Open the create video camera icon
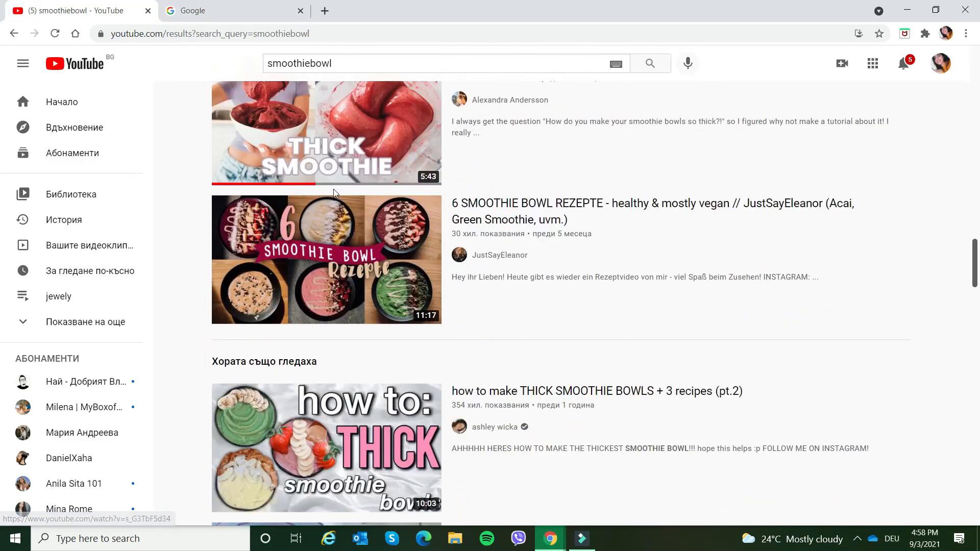The width and height of the screenshot is (980, 551). (842, 63)
